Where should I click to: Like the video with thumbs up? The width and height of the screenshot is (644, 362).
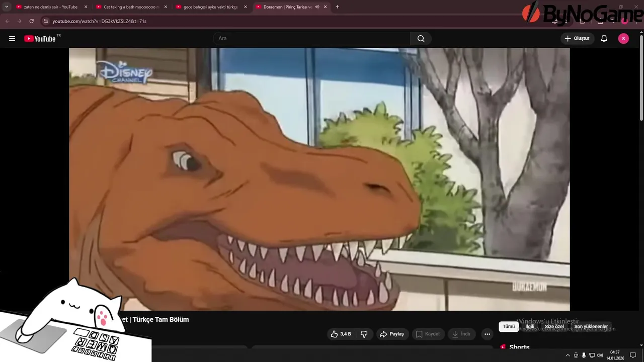pos(341,334)
